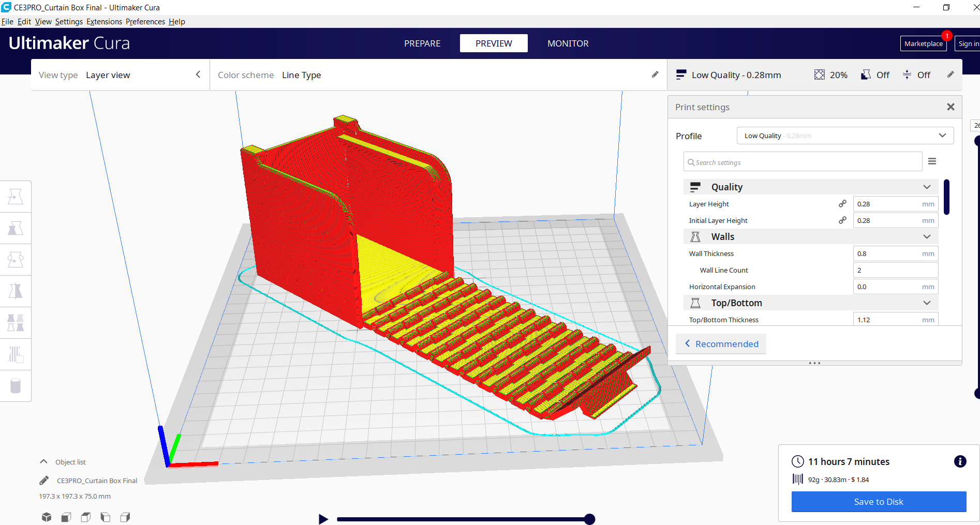Click the layer slider upper handle
Screen dimensions: 980x525
[977, 141]
